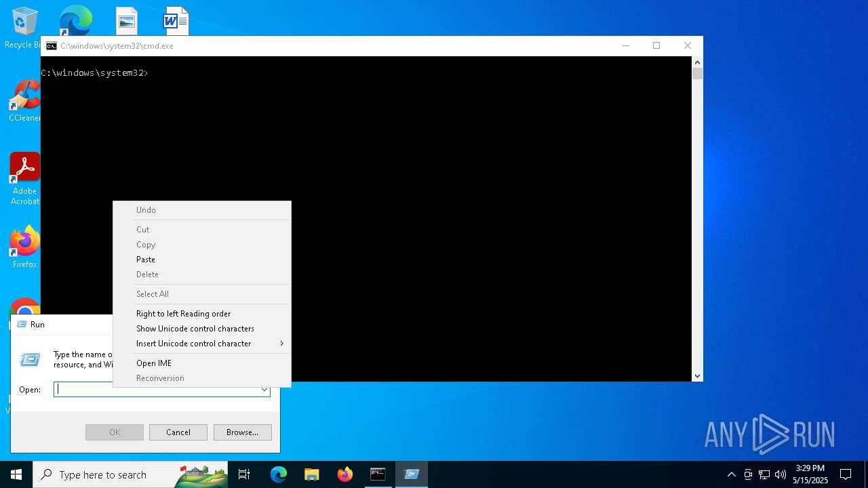
Task: Click the cmd window scroll-up arrow
Action: pyautogui.click(x=697, y=62)
